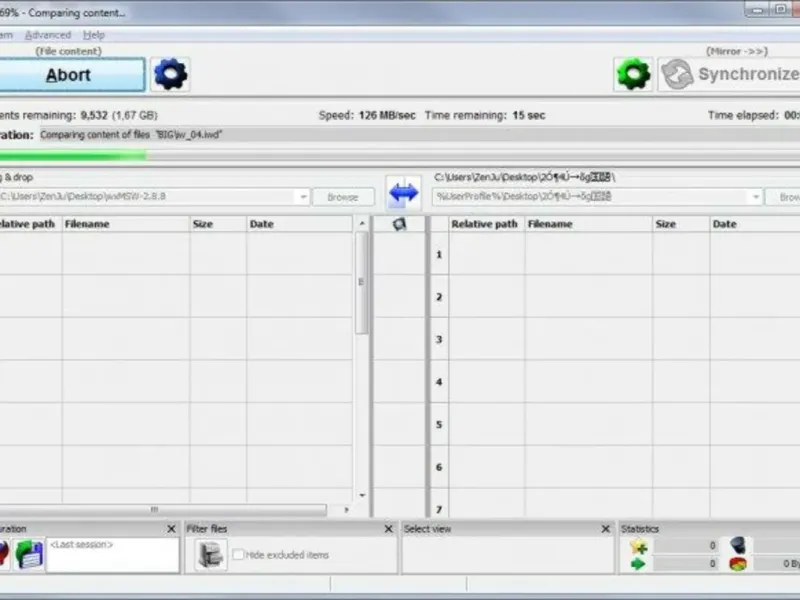
Task: Click left grid scroll down arrow
Action: click(362, 495)
